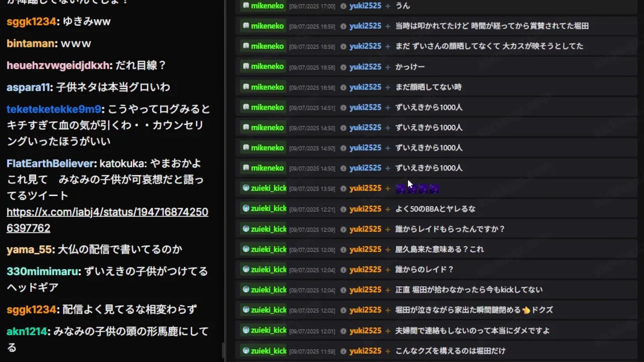
Task: Click yuki2525 username in the 17:00 row
Action: tap(365, 6)
